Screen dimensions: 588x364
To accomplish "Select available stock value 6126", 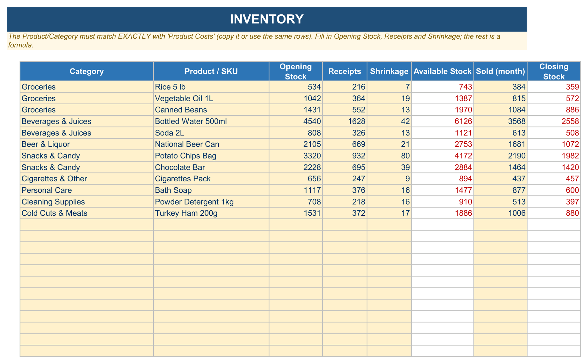I will point(442,121).
